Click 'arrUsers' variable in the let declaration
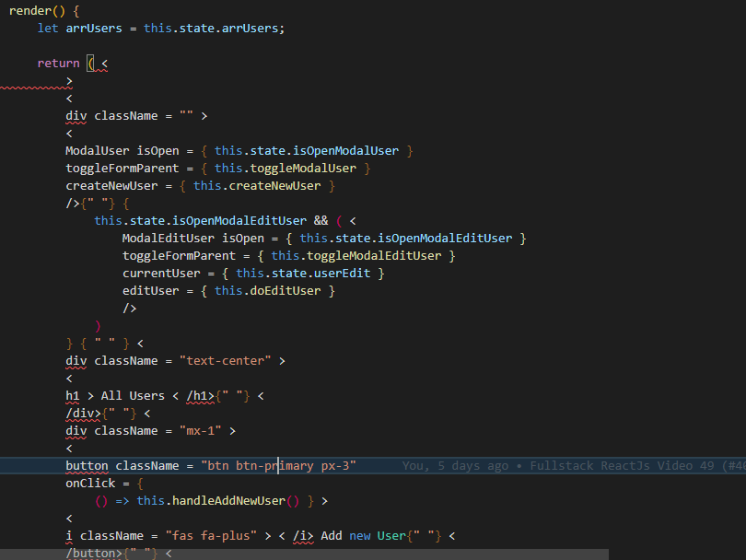This screenshot has height=560, width=746. click(x=94, y=28)
